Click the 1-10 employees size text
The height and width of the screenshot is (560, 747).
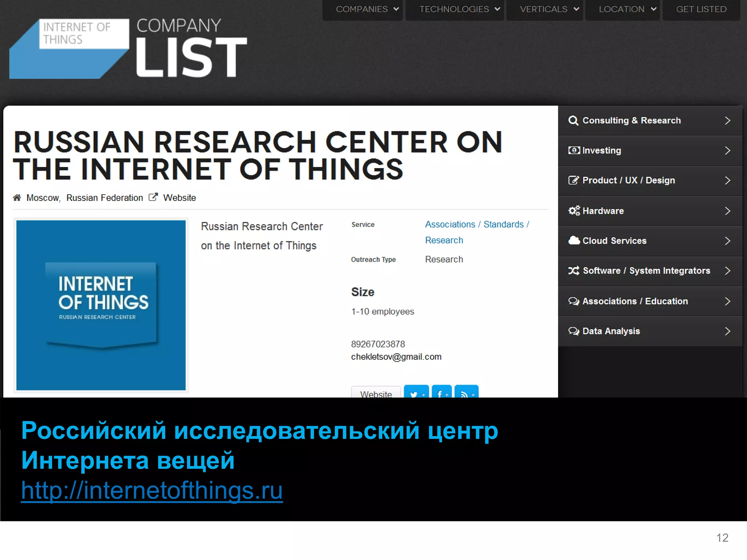click(x=383, y=312)
